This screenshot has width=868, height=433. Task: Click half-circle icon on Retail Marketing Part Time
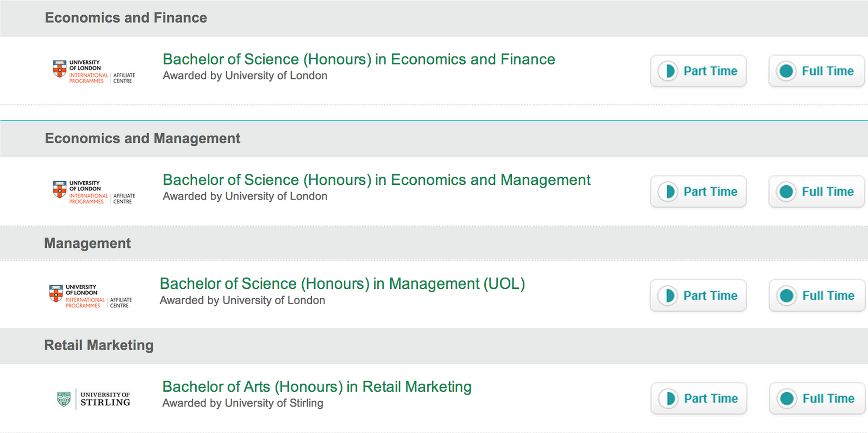coord(669,398)
